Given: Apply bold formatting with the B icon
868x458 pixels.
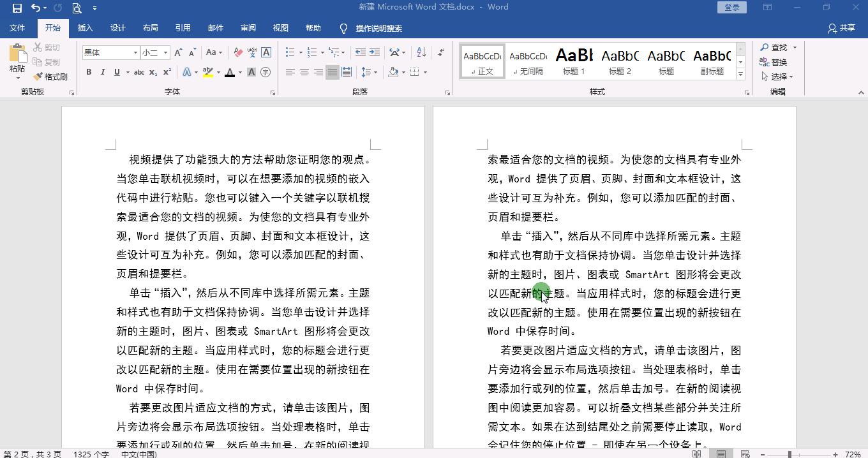Looking at the screenshot, I should pyautogui.click(x=89, y=72).
